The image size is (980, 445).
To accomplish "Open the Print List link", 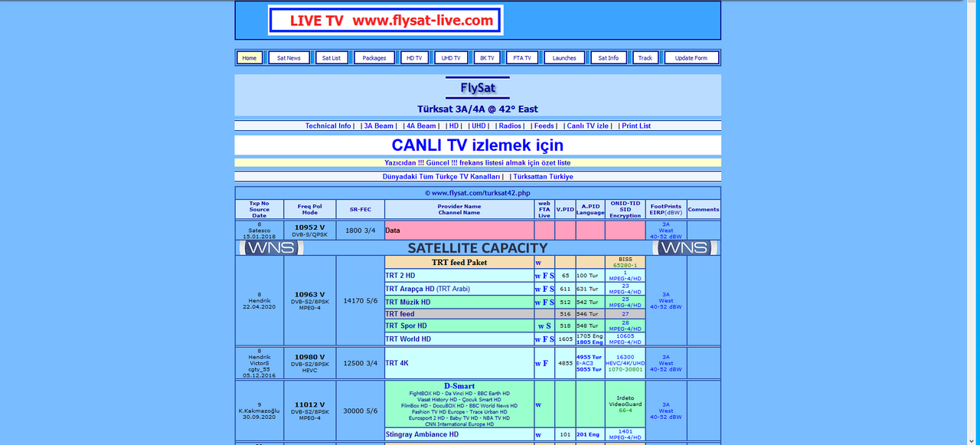I will [636, 126].
